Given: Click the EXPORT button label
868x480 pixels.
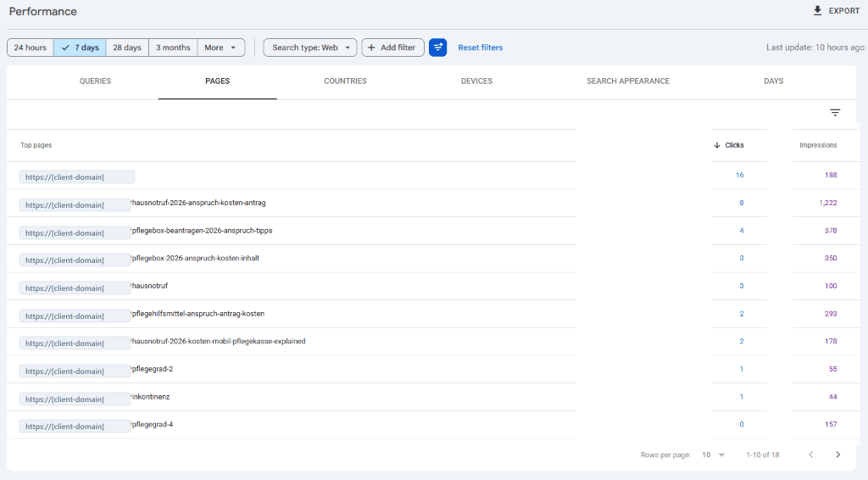Looking at the screenshot, I should click(x=844, y=10).
